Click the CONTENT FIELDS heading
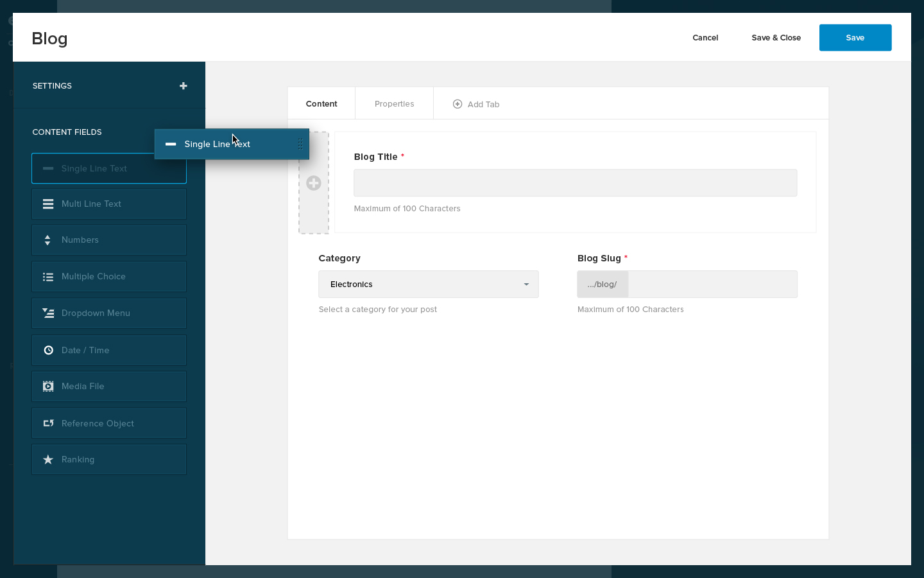This screenshot has width=924, height=578. pos(67,132)
